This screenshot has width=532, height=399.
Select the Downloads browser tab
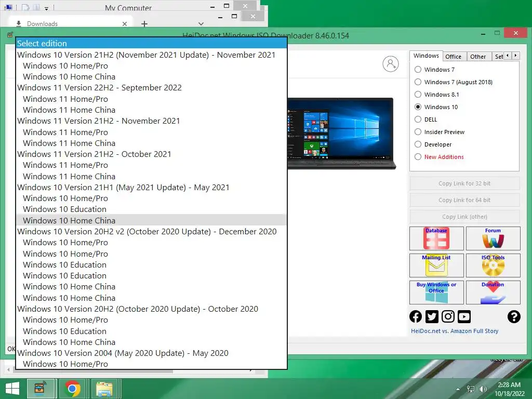pyautogui.click(x=70, y=23)
